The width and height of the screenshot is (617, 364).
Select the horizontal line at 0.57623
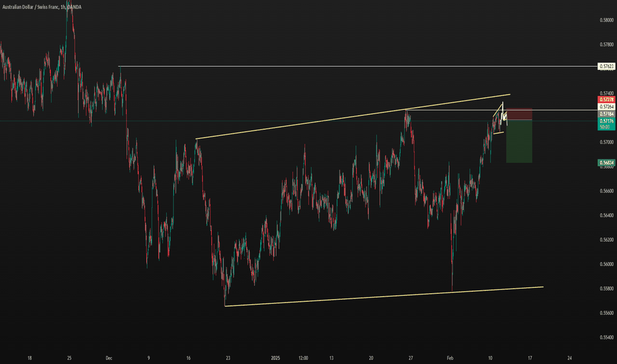pos(358,66)
